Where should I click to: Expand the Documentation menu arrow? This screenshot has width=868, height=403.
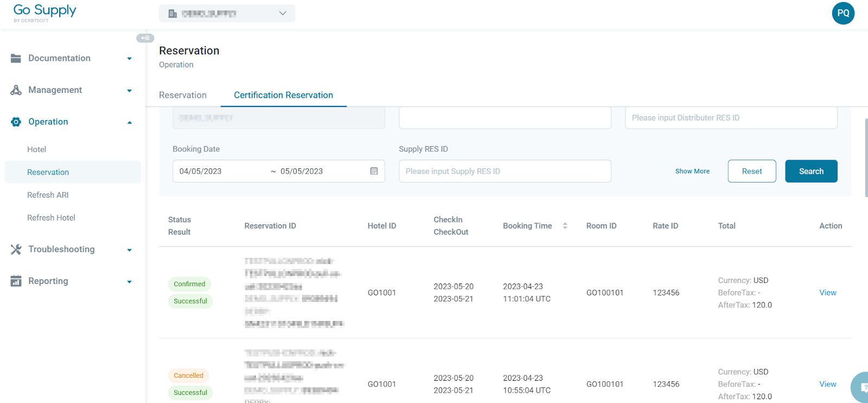coord(129,59)
